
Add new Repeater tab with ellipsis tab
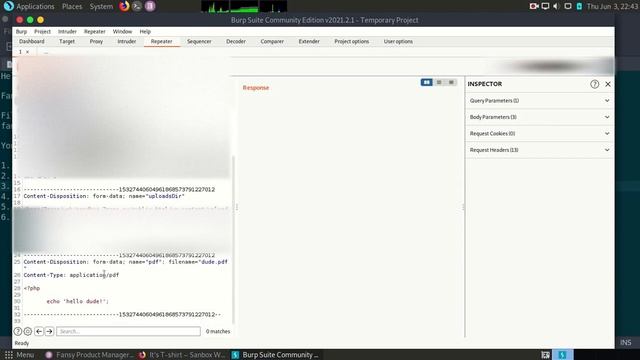[x=46, y=52]
